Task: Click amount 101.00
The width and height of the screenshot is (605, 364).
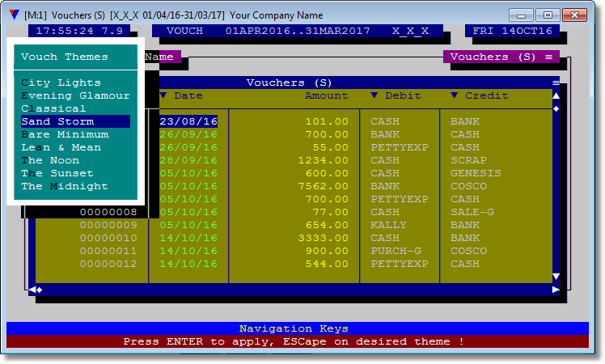Action: pyautogui.click(x=327, y=121)
